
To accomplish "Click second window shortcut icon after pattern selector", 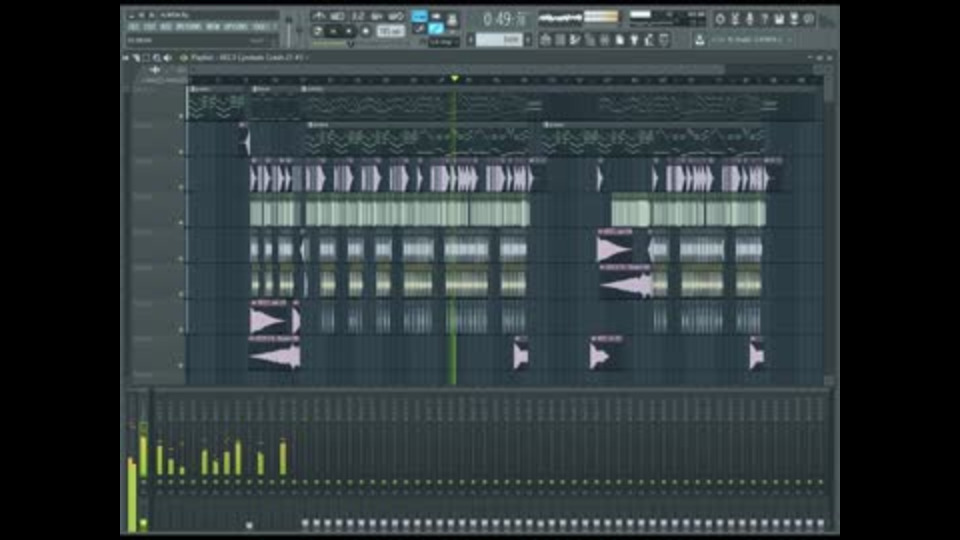I will (560, 40).
